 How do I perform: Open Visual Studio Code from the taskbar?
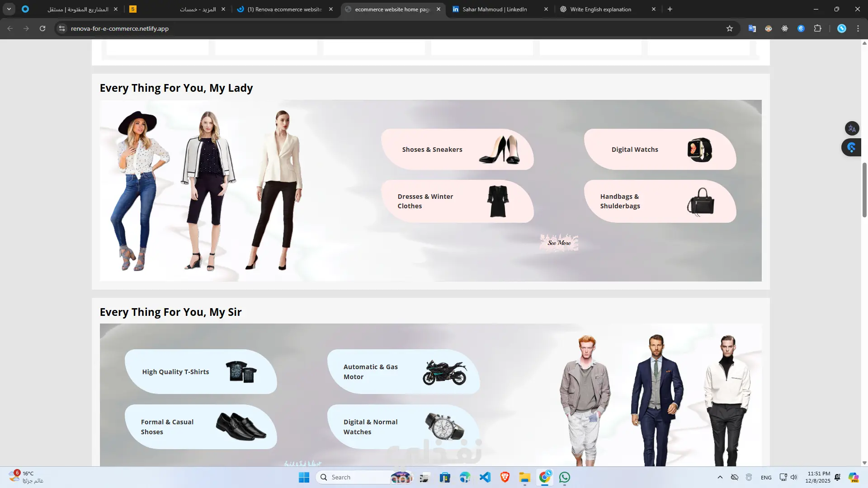(x=485, y=477)
